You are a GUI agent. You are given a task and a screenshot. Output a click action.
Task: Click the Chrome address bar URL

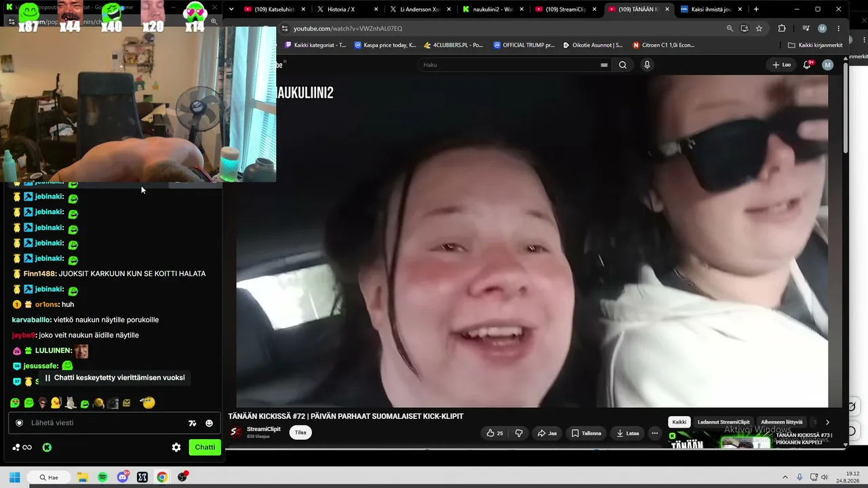[348, 28]
